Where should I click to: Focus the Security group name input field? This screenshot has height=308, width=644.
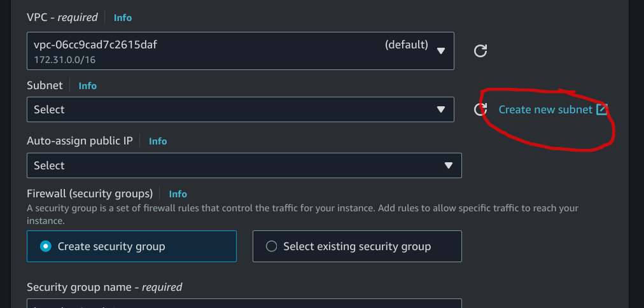click(244, 304)
